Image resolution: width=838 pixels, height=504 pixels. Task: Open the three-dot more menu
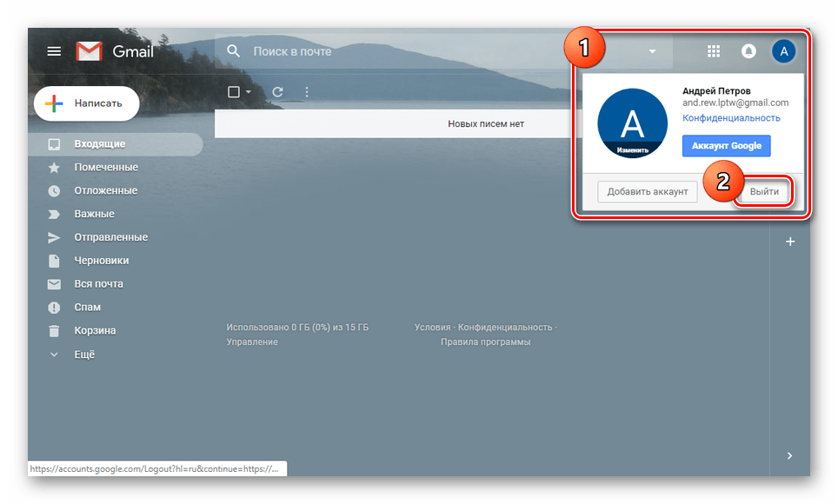(306, 92)
